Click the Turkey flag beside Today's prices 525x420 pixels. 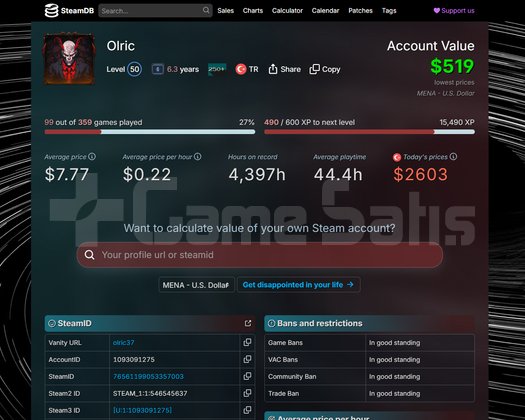[397, 157]
